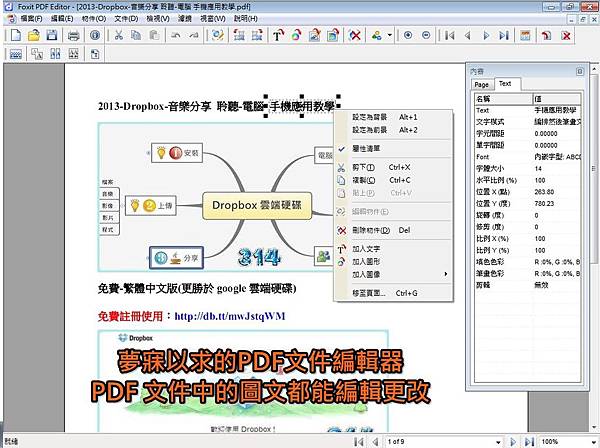Choose 加入圖形 in the context menu
This screenshot has height=448, width=600.
(x=393, y=262)
